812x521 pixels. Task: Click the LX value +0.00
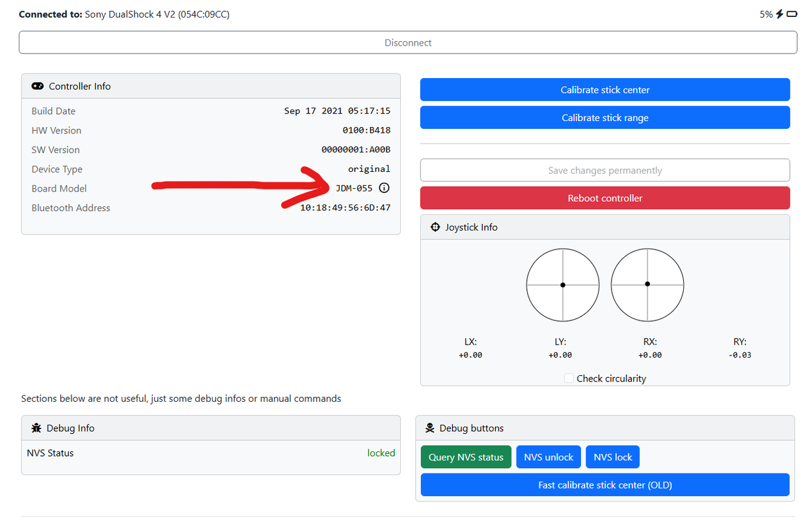click(470, 355)
